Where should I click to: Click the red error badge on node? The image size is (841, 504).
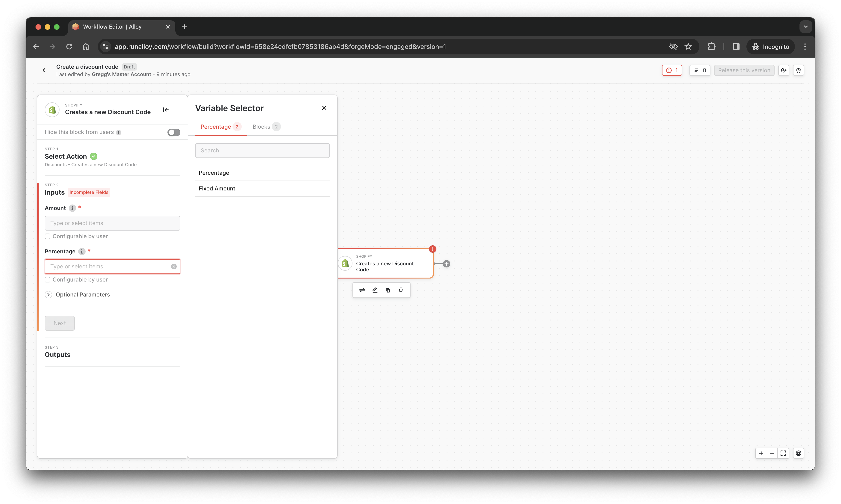click(x=432, y=249)
